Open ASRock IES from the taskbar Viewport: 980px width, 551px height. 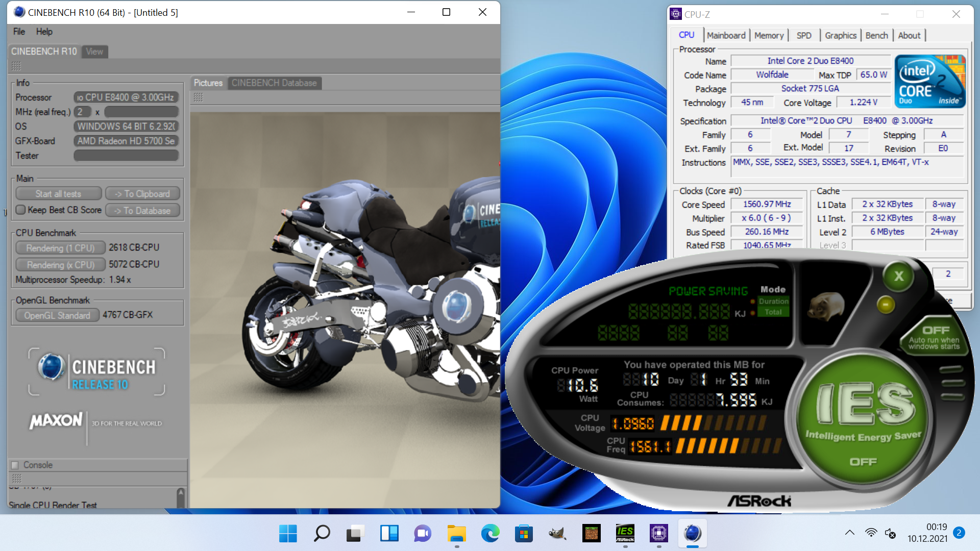pos(625,534)
